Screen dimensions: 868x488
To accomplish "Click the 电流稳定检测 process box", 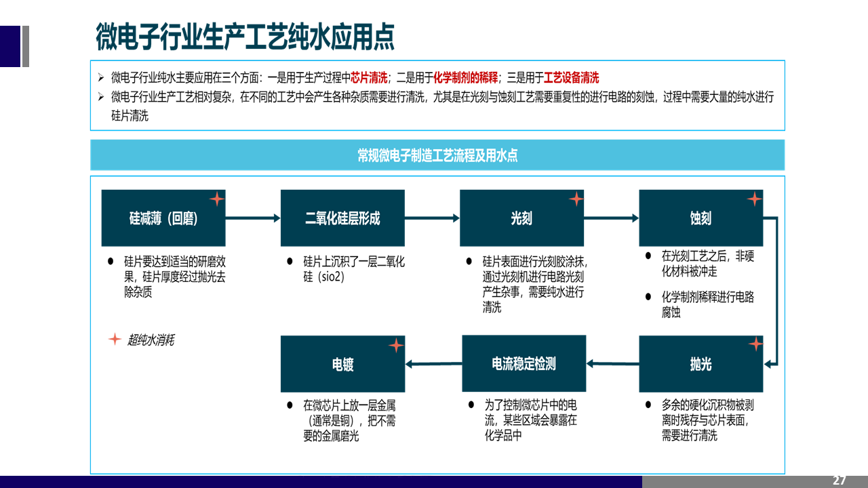I will pos(524,364).
